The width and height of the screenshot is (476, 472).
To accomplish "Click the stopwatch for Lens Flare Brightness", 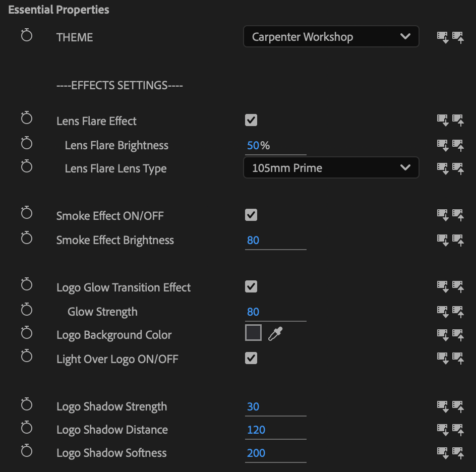I will (27, 145).
